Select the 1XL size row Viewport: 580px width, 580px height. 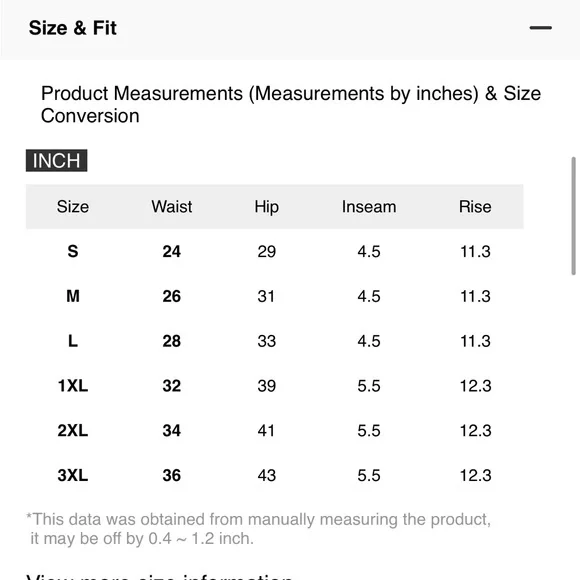274,386
